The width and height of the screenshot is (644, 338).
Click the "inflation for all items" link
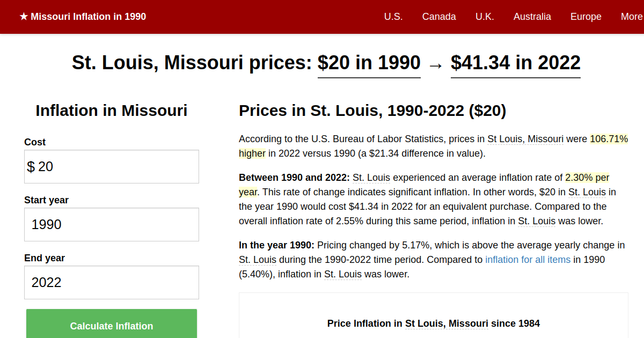(528, 259)
